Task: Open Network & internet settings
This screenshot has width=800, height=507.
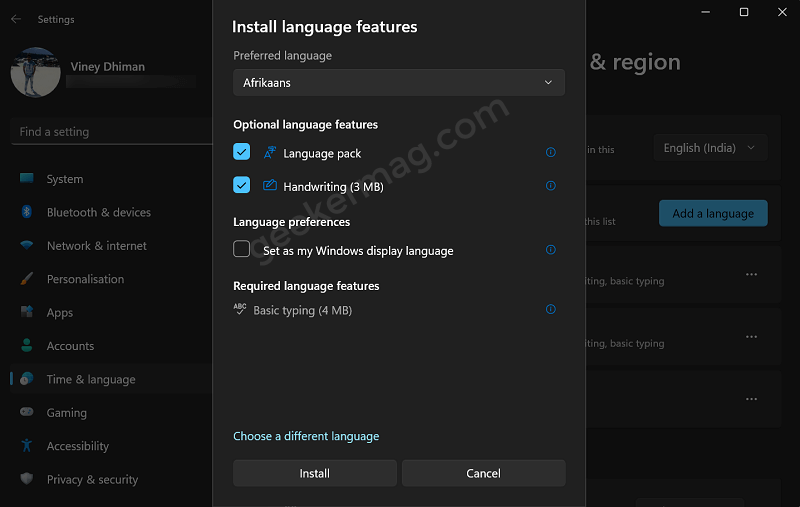Action: click(96, 246)
